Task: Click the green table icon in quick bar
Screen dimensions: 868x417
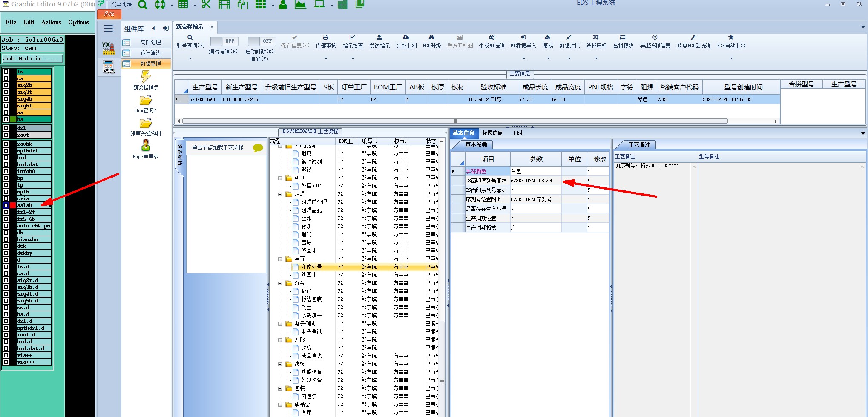Action: [x=183, y=5]
